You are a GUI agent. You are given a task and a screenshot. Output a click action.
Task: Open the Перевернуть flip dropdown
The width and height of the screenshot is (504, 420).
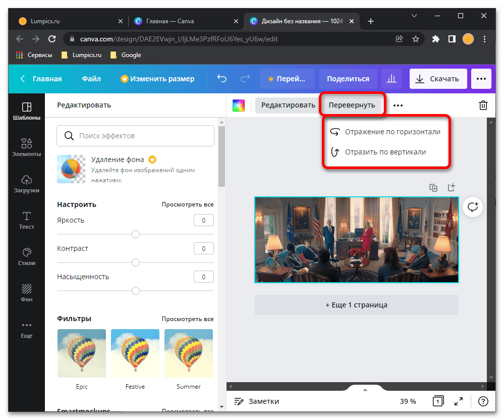tap(352, 105)
